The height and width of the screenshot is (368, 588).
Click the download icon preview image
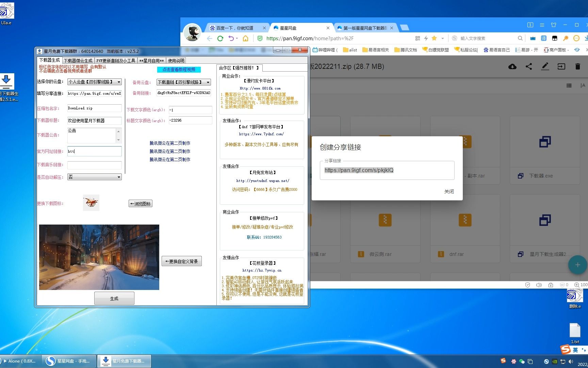[91, 203]
